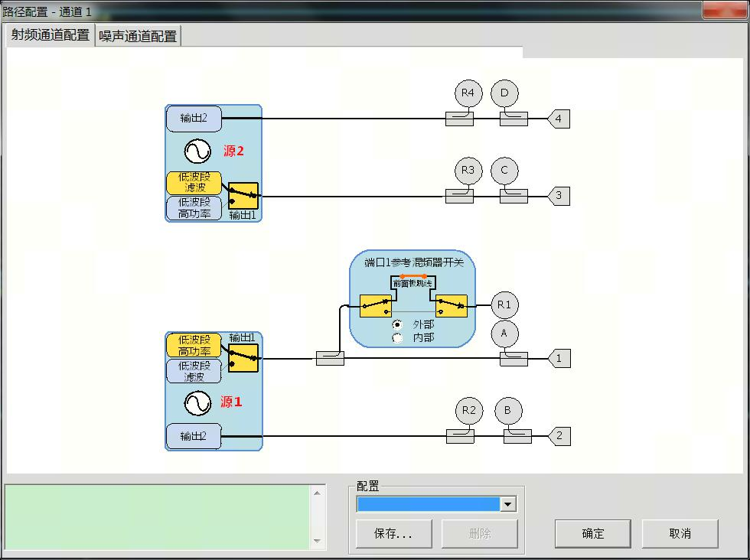Click the R4 receiver circle
This screenshot has width=750, height=560.
468,94
